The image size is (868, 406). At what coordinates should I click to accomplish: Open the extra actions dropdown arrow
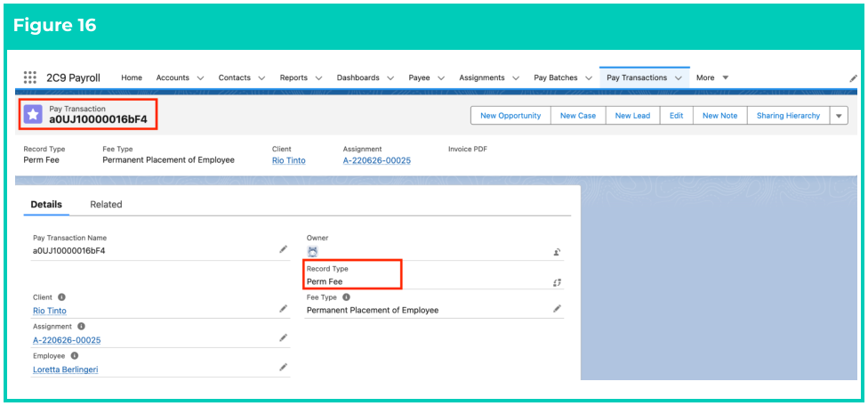click(x=839, y=116)
